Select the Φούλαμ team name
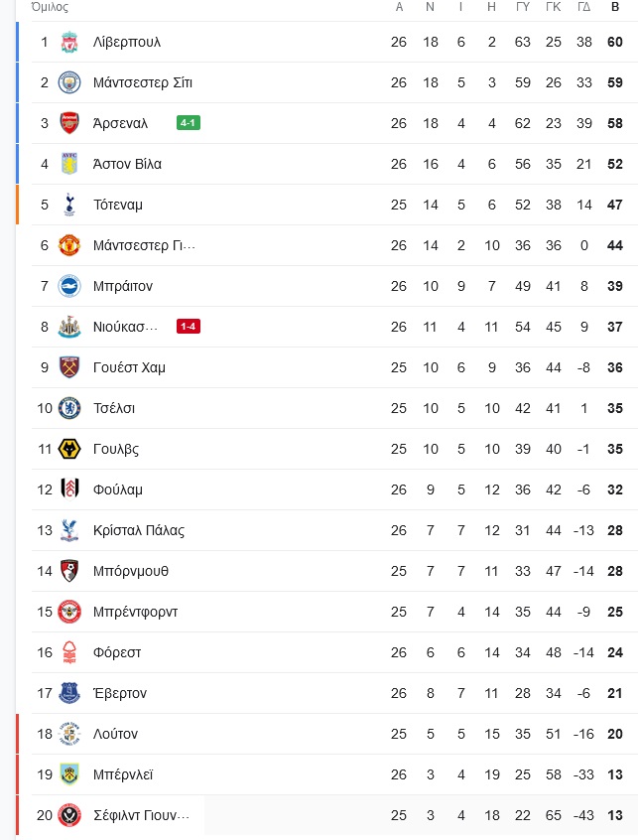638x840 pixels. coord(118,490)
